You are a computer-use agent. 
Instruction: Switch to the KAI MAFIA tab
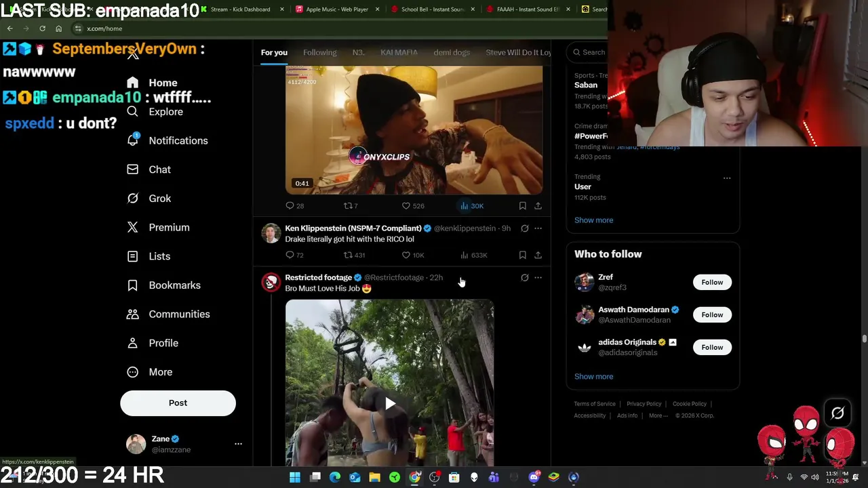click(399, 52)
